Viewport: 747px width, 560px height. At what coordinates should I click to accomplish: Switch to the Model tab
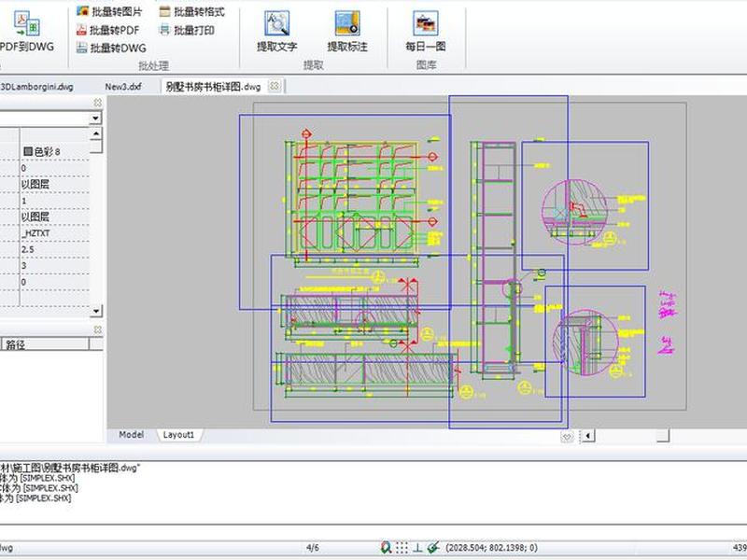[132, 435]
